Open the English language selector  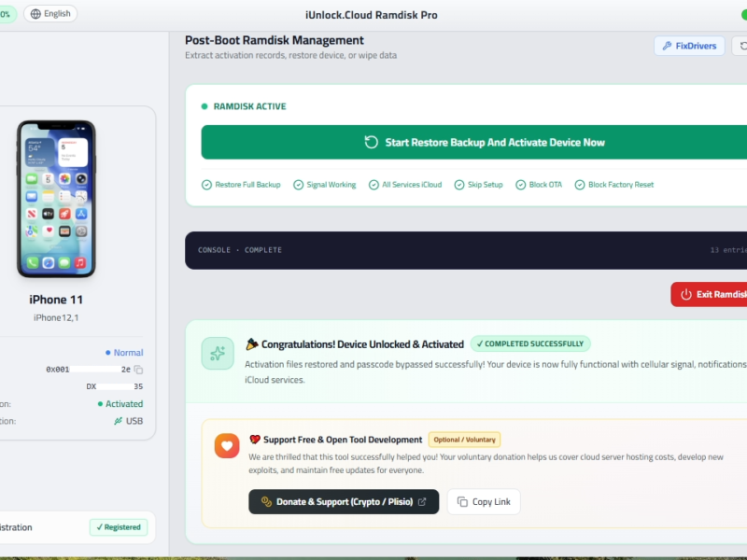click(50, 14)
